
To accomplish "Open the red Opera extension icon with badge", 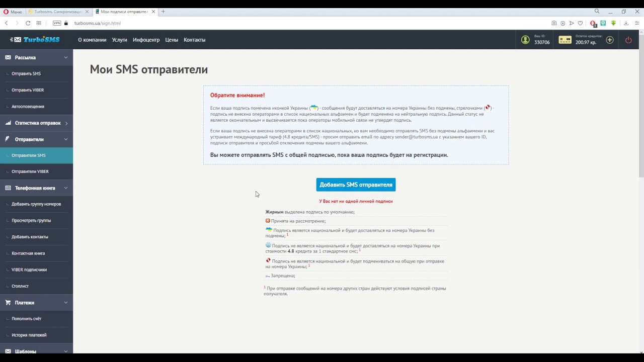I will (593, 23).
